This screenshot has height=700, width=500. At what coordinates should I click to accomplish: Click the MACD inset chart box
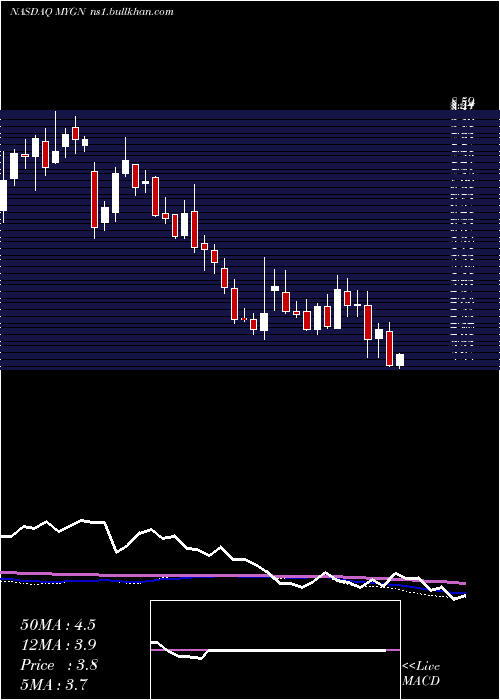pyautogui.click(x=275, y=650)
